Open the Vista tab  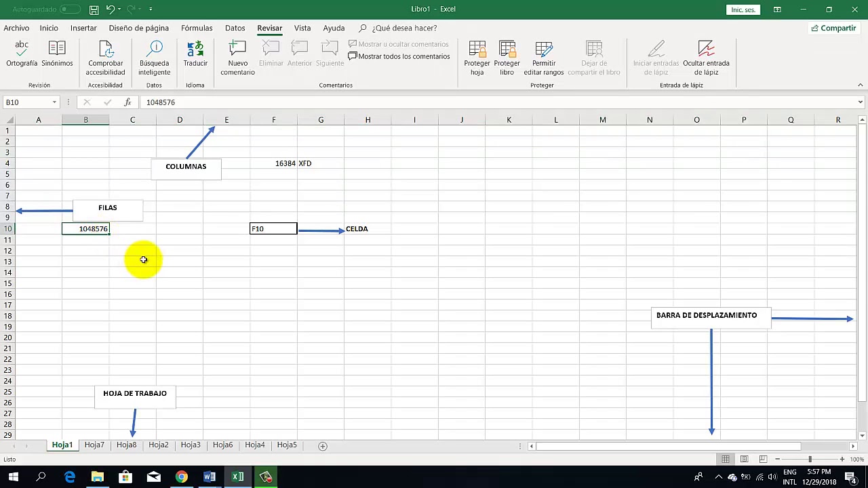(x=302, y=28)
